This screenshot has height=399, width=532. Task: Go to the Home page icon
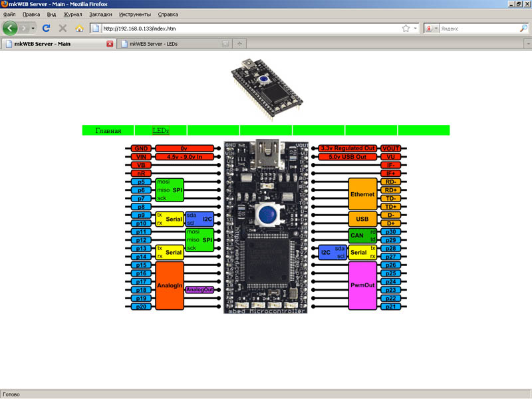pos(79,29)
